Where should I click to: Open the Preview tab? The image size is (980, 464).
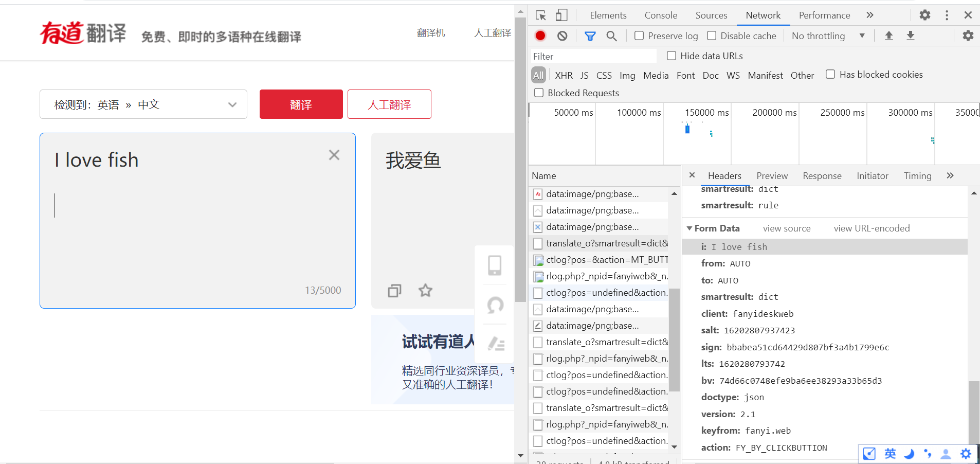772,176
